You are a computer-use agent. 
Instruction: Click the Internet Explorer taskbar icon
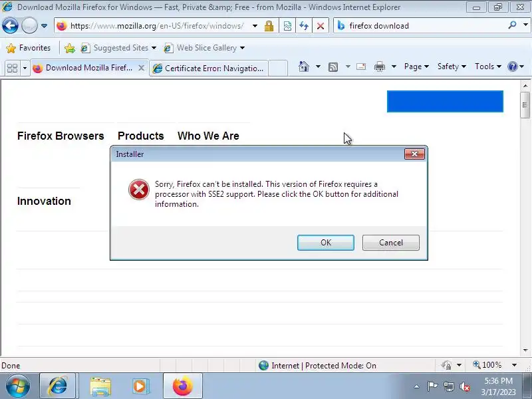pyautogui.click(x=58, y=386)
